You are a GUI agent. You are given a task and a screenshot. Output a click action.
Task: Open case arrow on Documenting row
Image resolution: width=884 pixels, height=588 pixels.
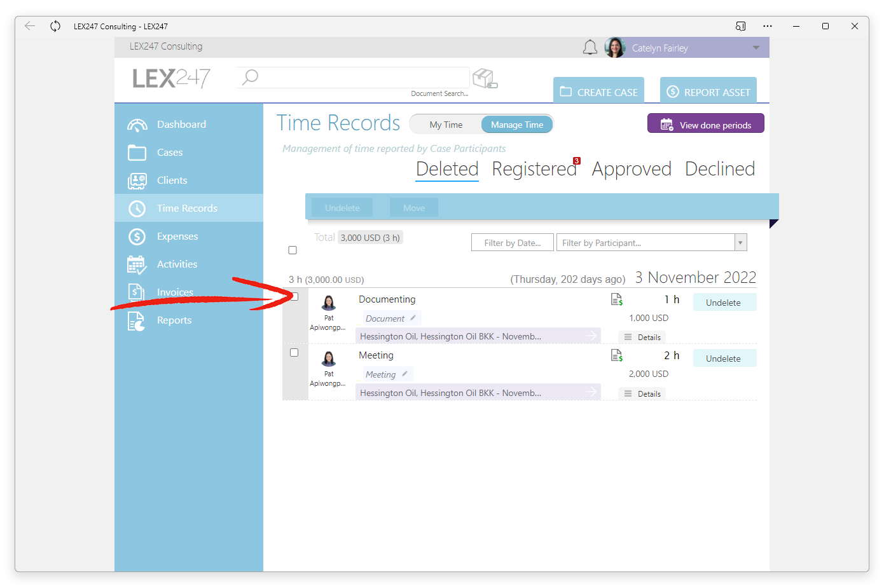pos(591,336)
